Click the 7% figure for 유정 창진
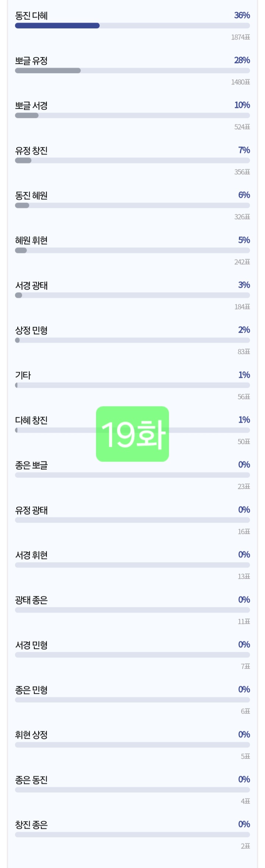The image size is (265, 868). coord(244,150)
